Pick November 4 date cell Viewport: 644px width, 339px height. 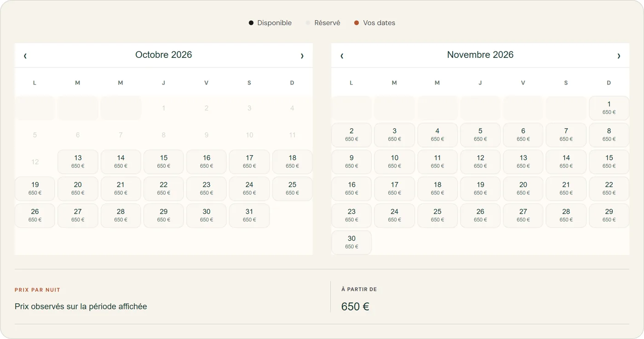(437, 135)
